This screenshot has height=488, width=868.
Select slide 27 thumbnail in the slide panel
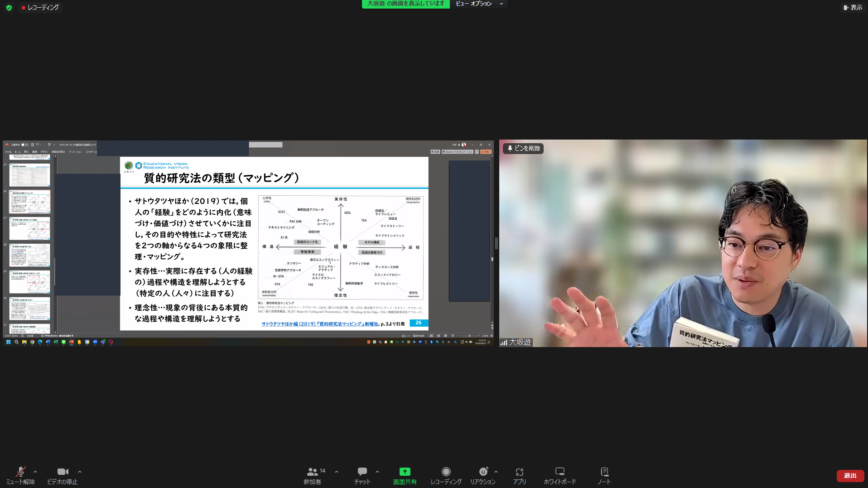[x=29, y=228]
